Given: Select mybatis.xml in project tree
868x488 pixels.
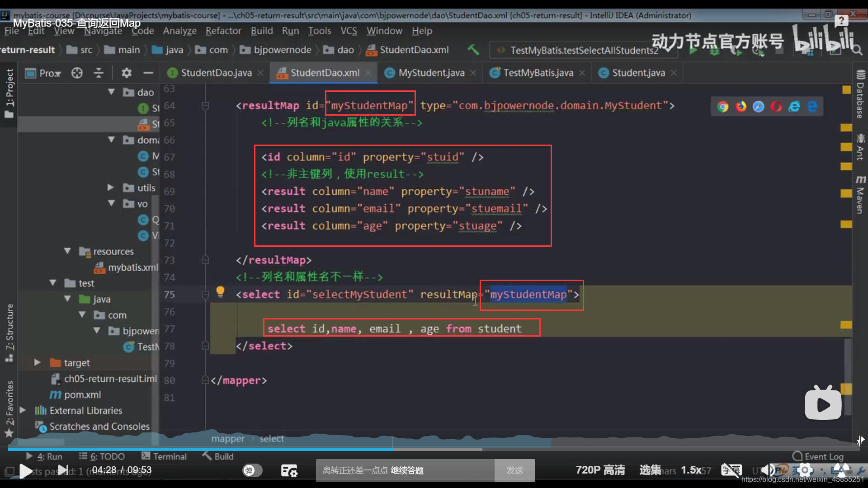Looking at the screenshot, I should tap(126, 267).
